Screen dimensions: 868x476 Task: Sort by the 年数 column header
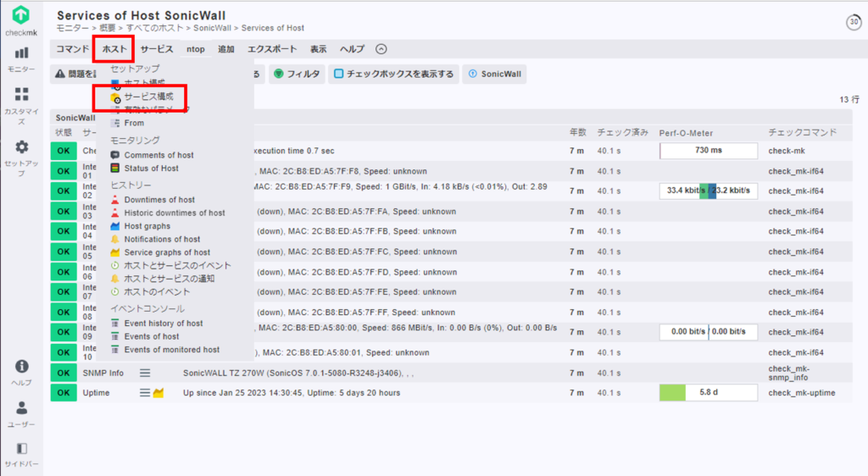(577, 133)
